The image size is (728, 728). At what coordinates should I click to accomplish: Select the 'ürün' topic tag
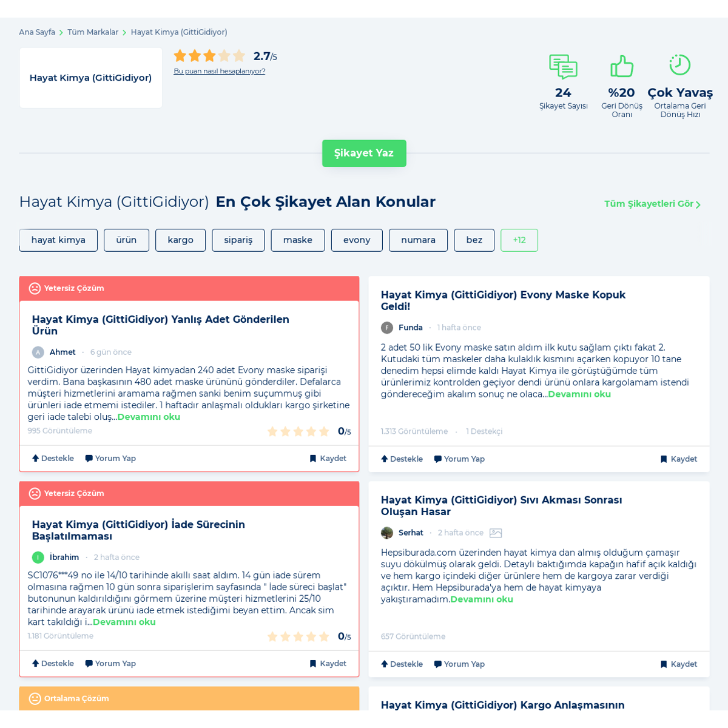(x=126, y=240)
